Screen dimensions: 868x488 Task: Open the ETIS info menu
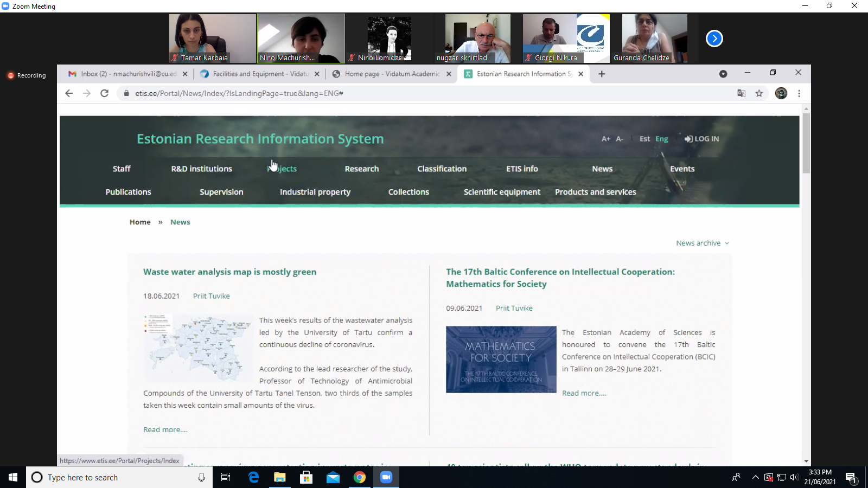(x=522, y=169)
